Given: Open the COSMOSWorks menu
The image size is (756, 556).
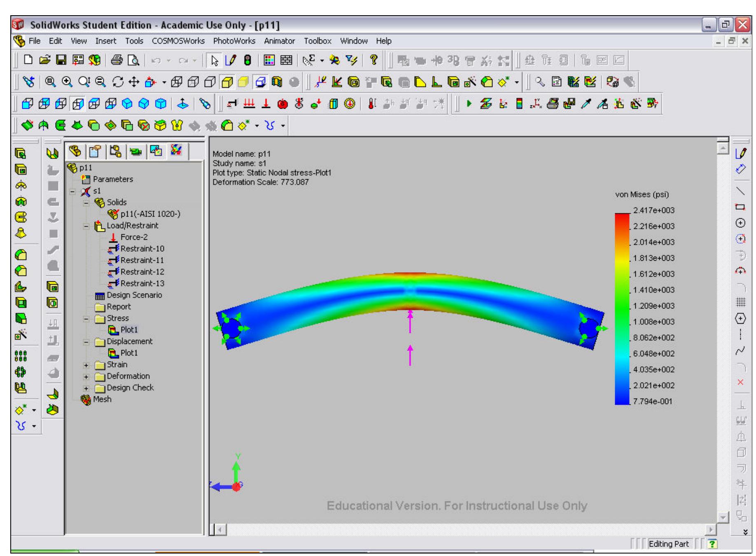Looking at the screenshot, I should [x=178, y=41].
